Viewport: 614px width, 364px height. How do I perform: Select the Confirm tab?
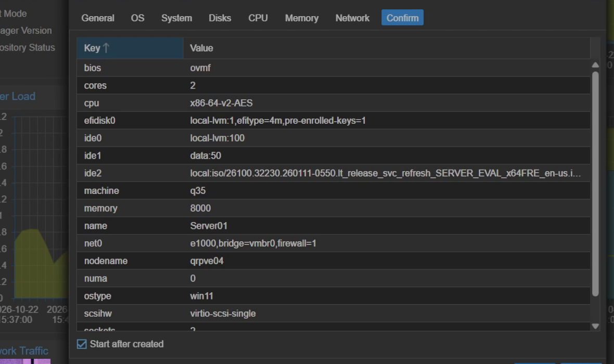402,18
